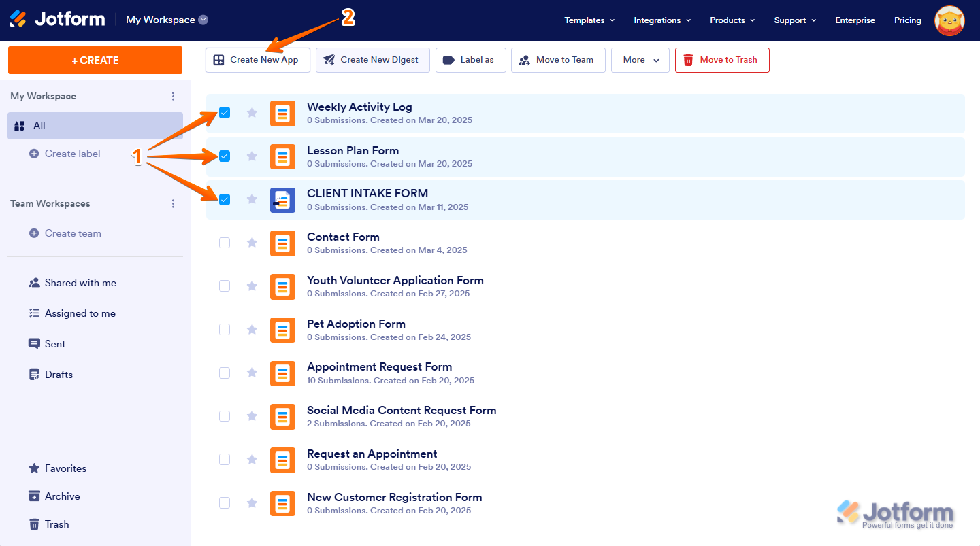Click the orange + CREATE button
The image size is (980, 546).
click(x=95, y=61)
